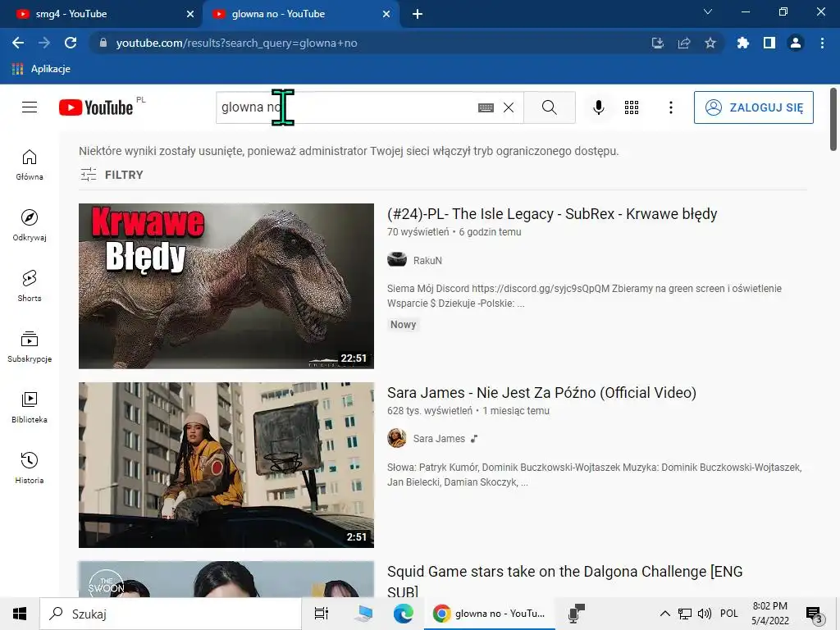Open Windows Task View

tap(322, 614)
